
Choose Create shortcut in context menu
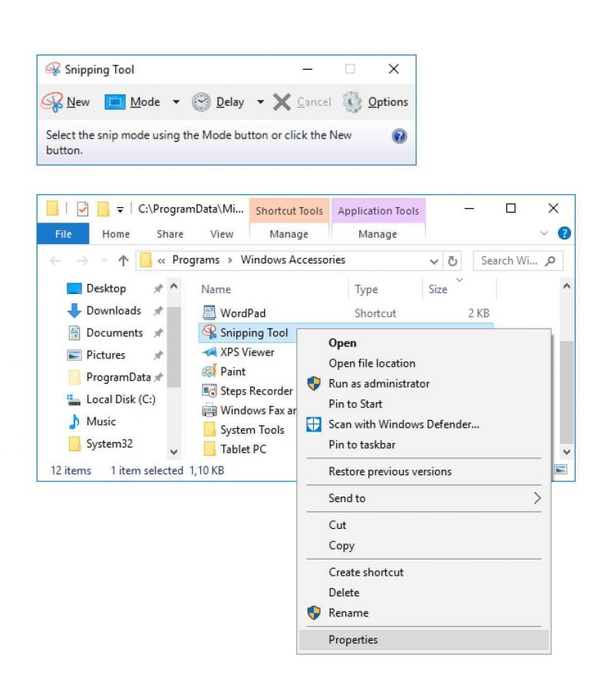click(424, 573)
